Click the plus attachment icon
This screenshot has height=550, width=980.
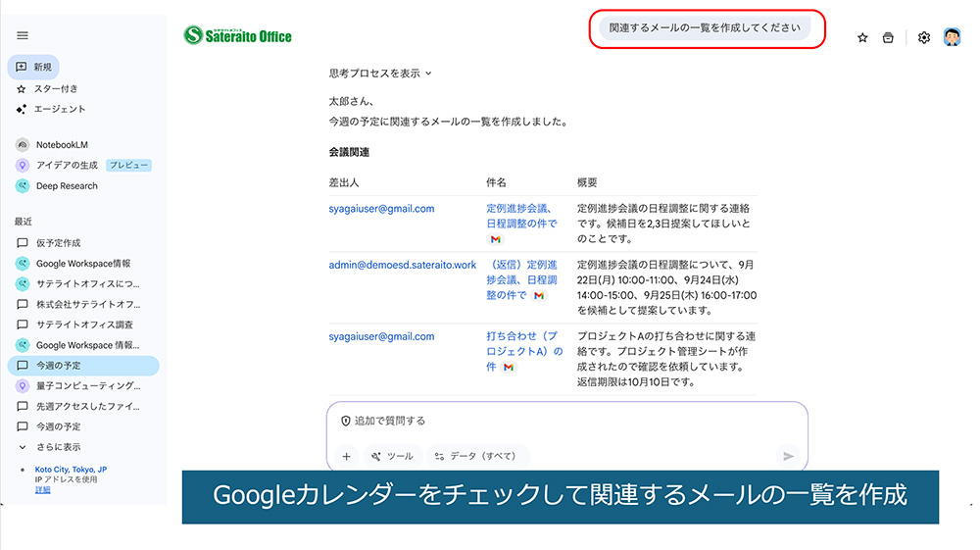(346, 456)
